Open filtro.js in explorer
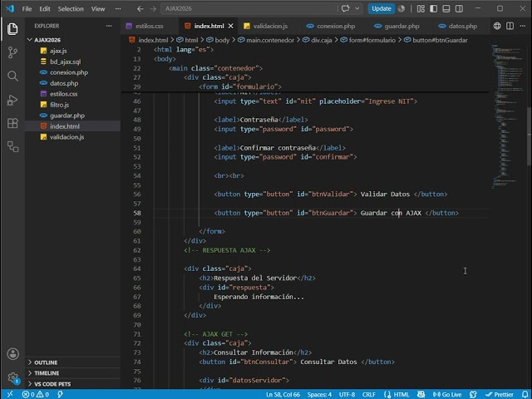Screen dimensions: 532x399 [59, 105]
